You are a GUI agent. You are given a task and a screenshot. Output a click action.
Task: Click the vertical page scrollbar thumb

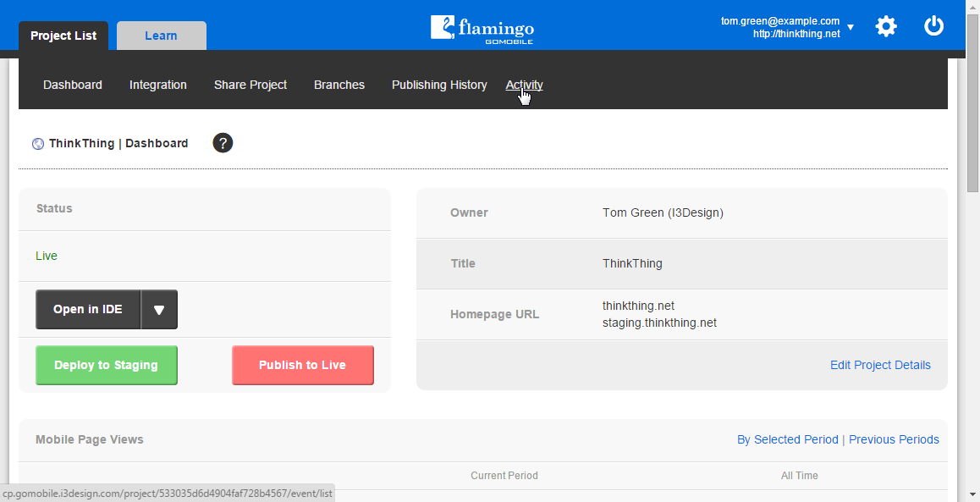(x=972, y=103)
